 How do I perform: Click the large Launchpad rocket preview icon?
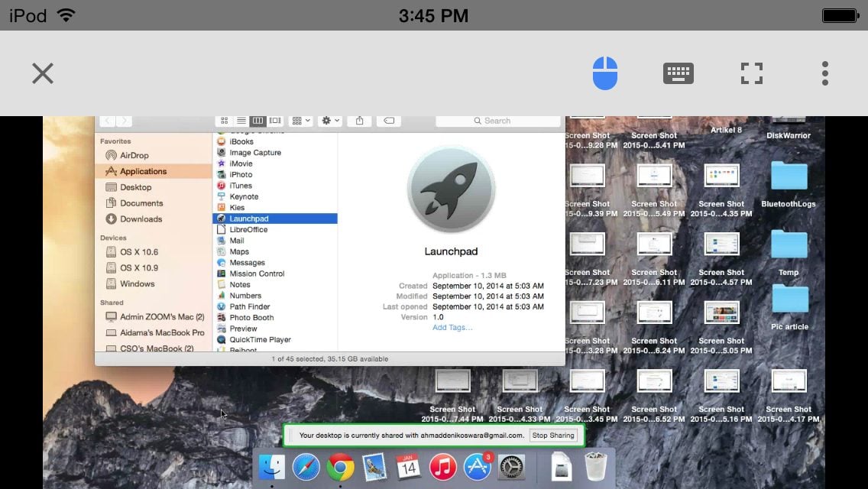(451, 189)
